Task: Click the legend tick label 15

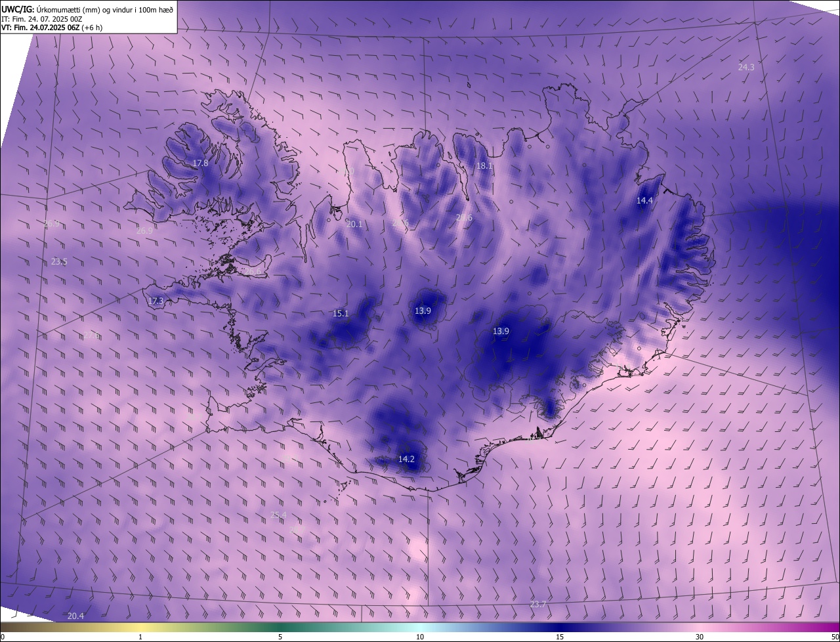Action: (x=560, y=637)
